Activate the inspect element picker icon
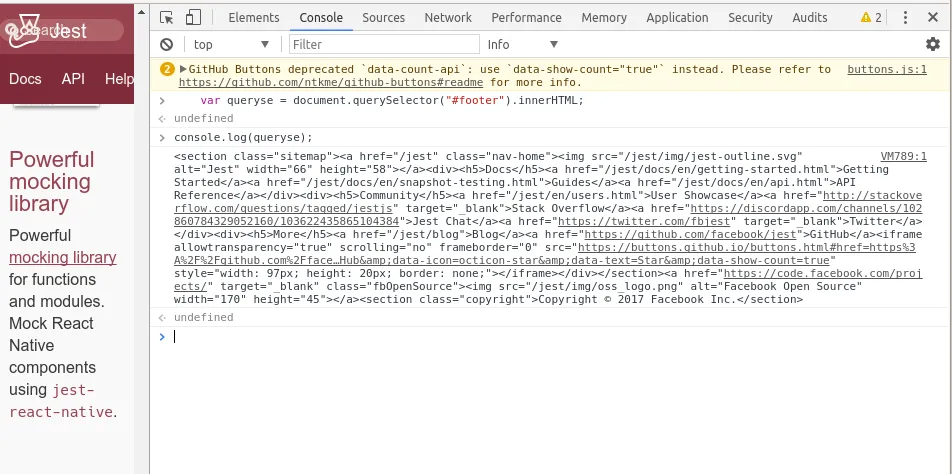The image size is (952, 474). (166, 18)
